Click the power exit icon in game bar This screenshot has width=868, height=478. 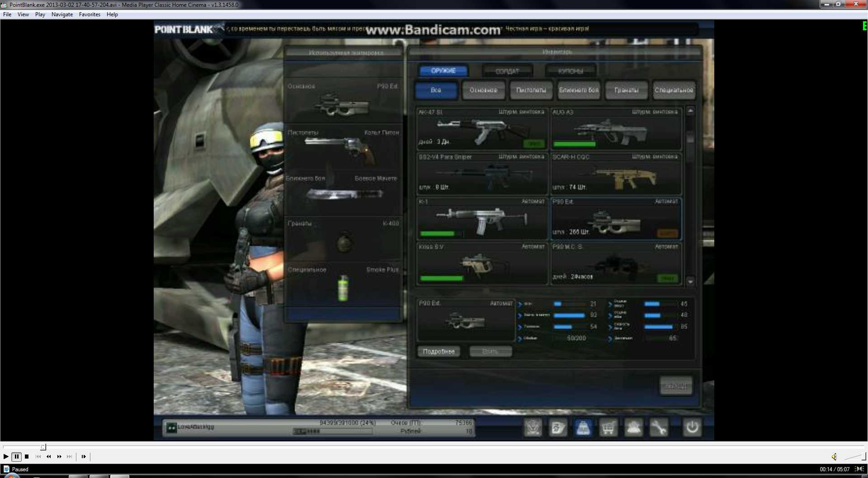pos(692,427)
